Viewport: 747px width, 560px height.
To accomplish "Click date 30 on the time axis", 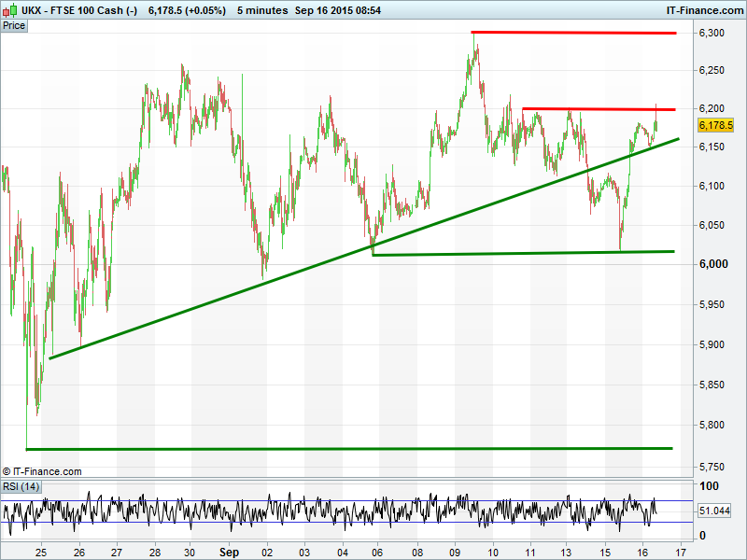I will pos(190,553).
